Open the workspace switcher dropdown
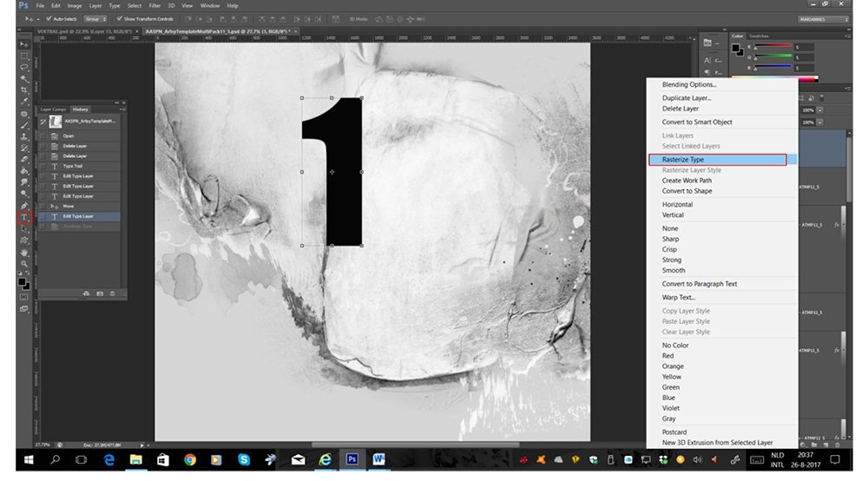Screen dimensions: 868x481 823,19
